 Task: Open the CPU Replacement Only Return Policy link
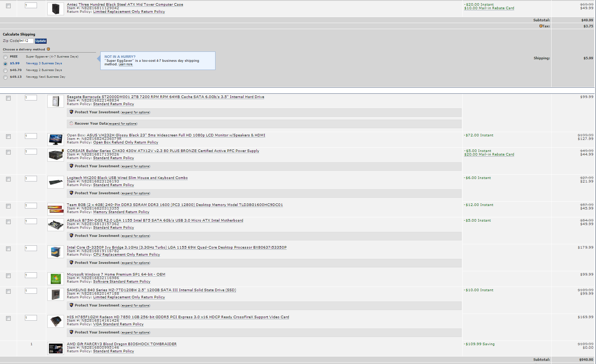(127, 255)
